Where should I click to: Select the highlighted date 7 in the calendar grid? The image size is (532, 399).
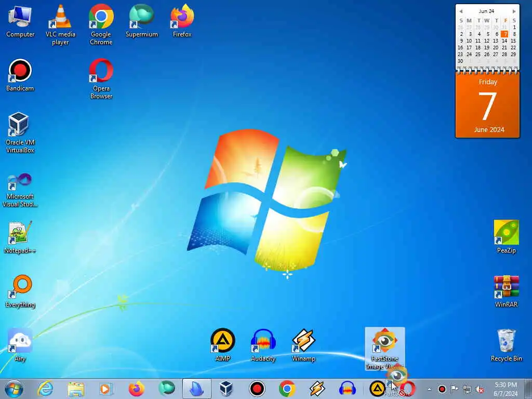504,34
